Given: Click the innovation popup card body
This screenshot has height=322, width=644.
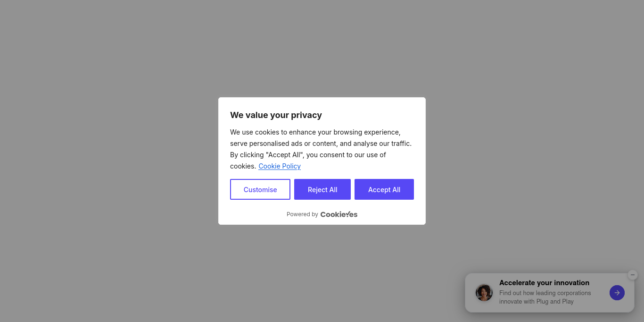Looking at the screenshot, I should (x=549, y=293).
